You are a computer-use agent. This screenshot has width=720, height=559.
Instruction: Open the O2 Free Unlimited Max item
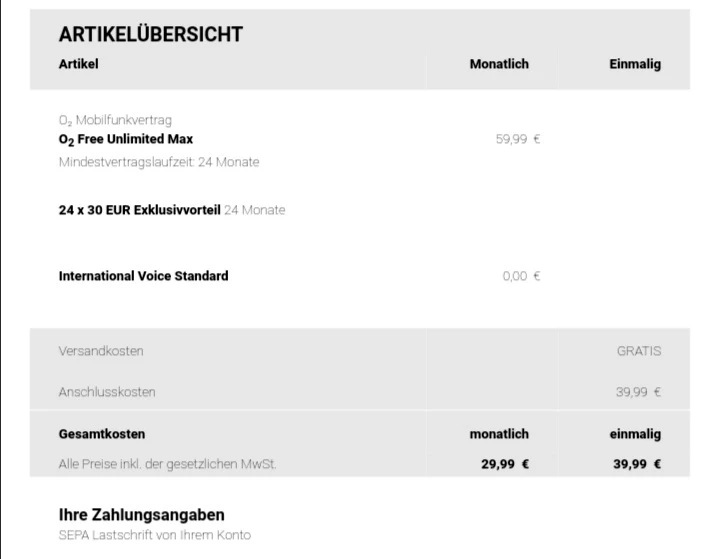tap(126, 139)
